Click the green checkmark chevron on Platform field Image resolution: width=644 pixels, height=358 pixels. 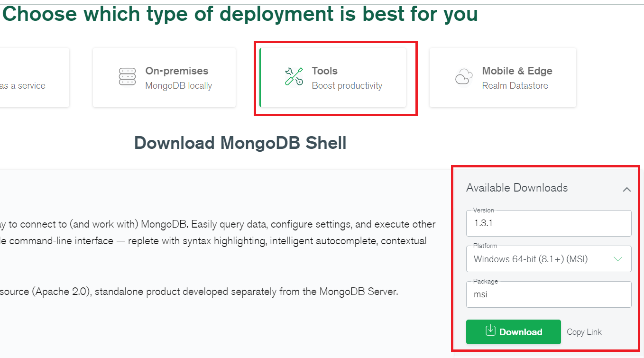[x=618, y=259]
